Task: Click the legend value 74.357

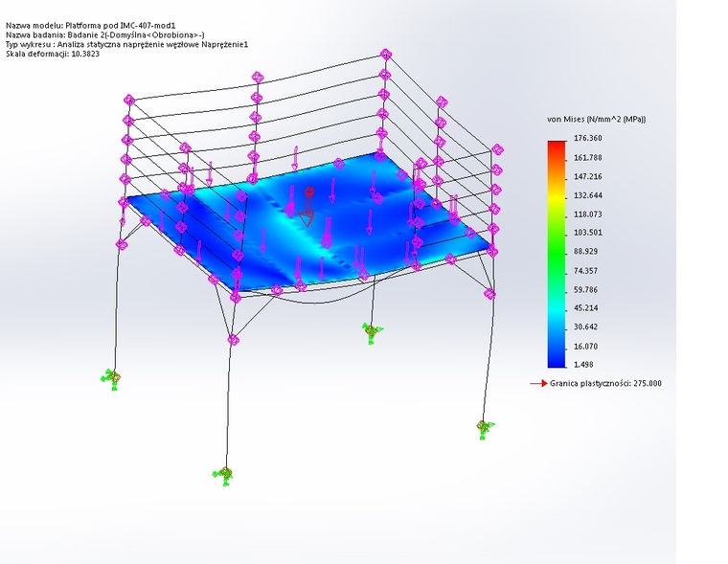Action: tap(586, 271)
